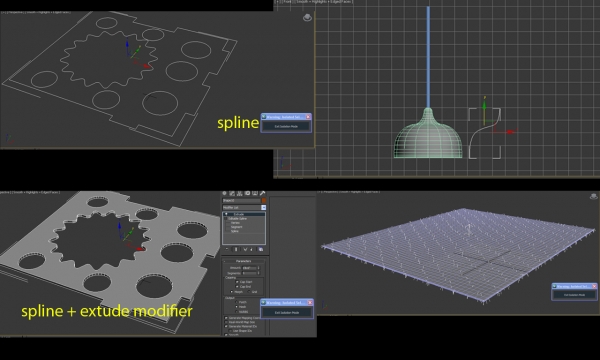The height and width of the screenshot is (360, 600).
Task: Open the Motion panel tab
Action: pyautogui.click(x=247, y=193)
